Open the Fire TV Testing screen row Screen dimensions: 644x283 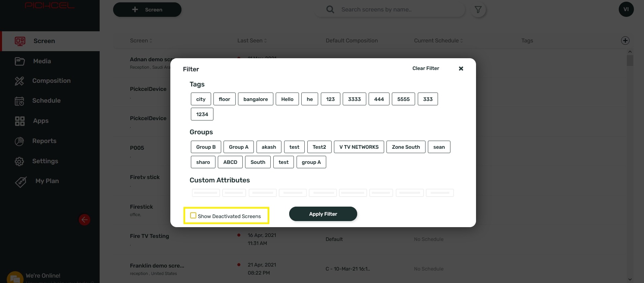point(370,239)
